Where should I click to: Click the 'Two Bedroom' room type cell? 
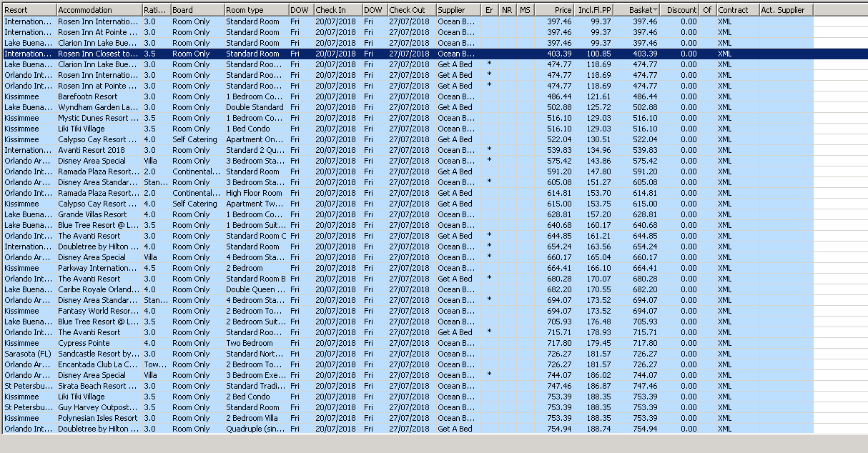pos(257,343)
